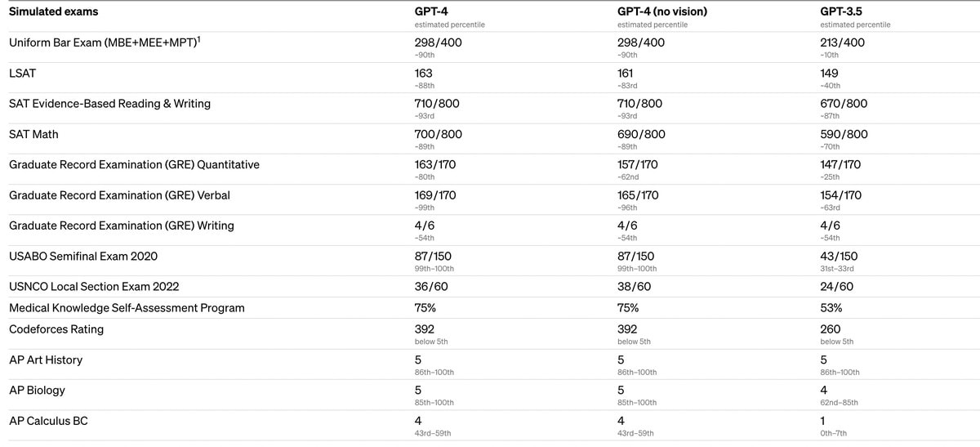The width and height of the screenshot is (980, 447).
Task: Select the 53% Medical Knowledge score
Action: click(x=831, y=308)
